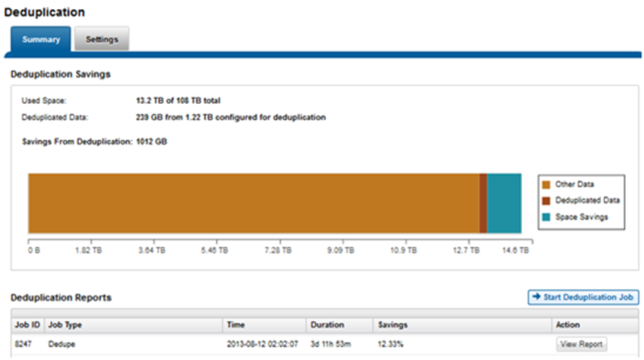Screen dimensions: 644x360
Task: Click the 7.28 TB axis label
Action: [x=278, y=250]
